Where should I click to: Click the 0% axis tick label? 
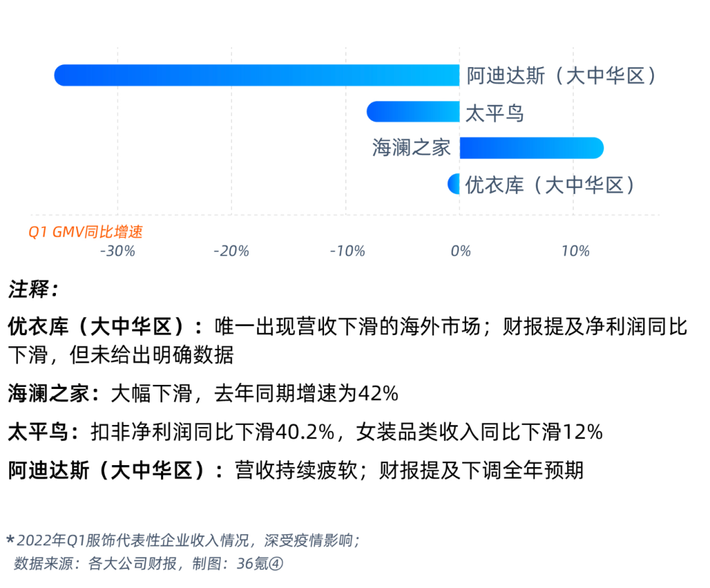(461, 251)
